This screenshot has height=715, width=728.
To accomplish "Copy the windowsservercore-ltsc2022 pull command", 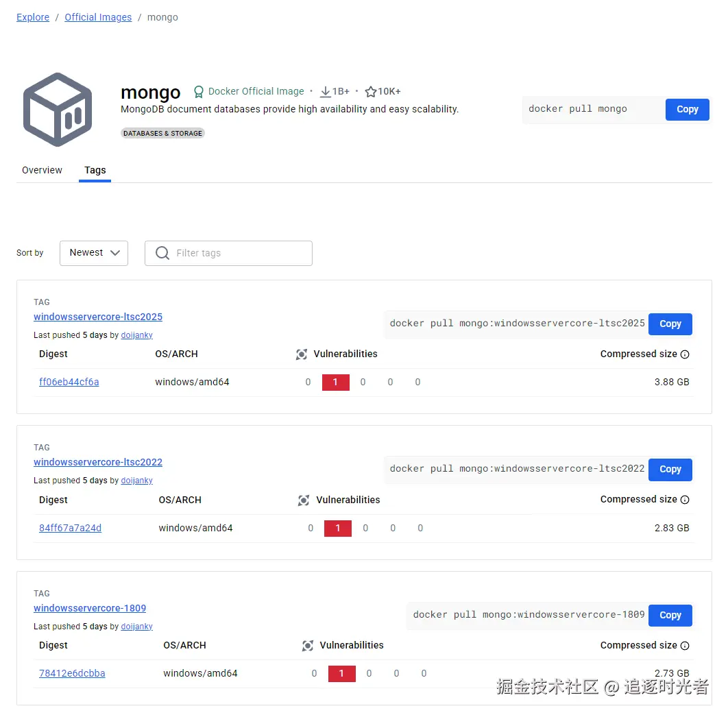I will (x=670, y=470).
